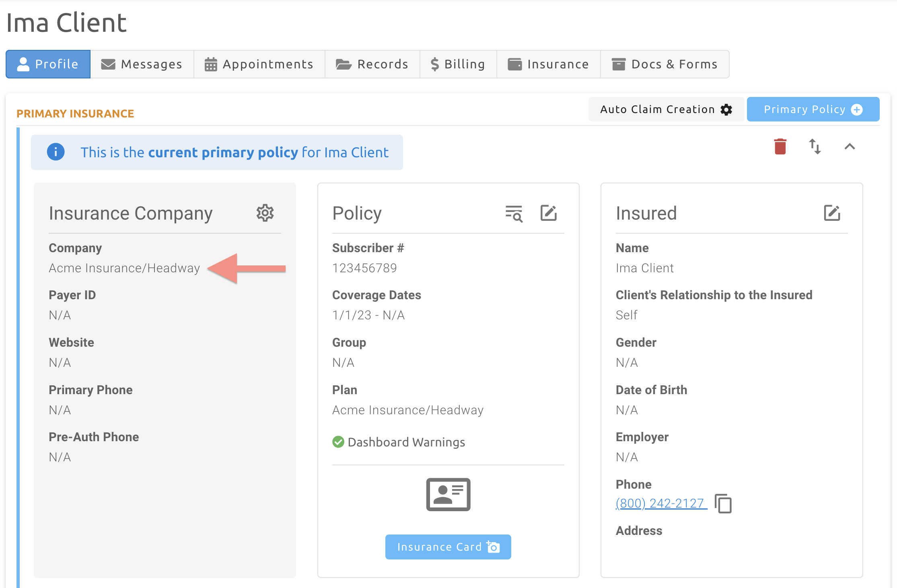Click the insurance ID card image icon
Viewport: 897px width, 588px height.
pyautogui.click(x=448, y=494)
